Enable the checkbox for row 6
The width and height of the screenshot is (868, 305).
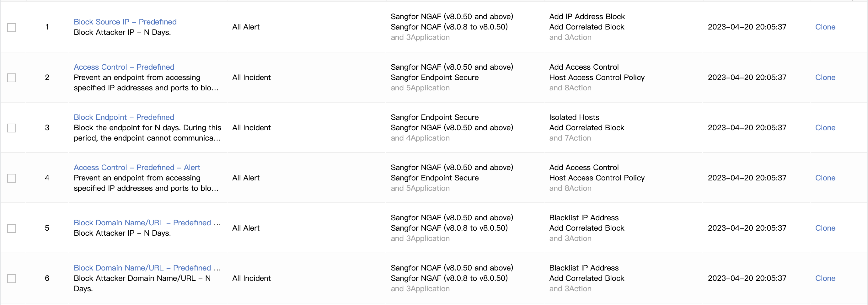click(x=12, y=278)
